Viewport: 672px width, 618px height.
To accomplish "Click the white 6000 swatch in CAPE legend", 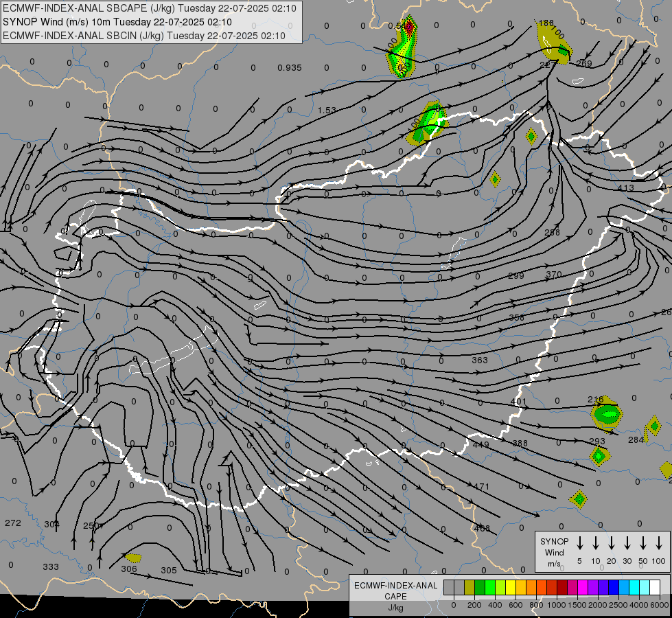I will [x=654, y=588].
